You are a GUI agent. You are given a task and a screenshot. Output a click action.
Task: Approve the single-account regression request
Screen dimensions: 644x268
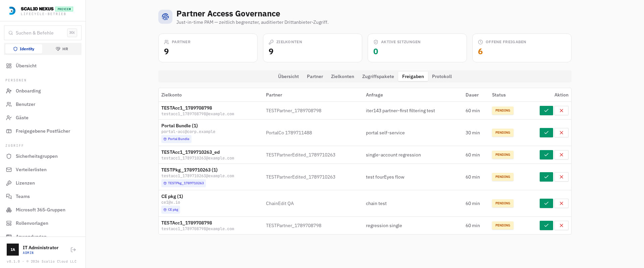(x=546, y=155)
